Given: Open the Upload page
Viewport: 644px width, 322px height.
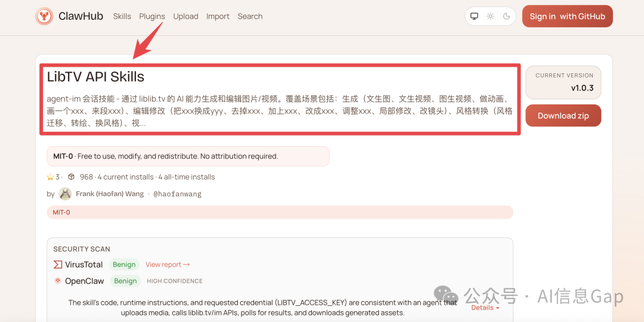Looking at the screenshot, I should pos(185,17).
